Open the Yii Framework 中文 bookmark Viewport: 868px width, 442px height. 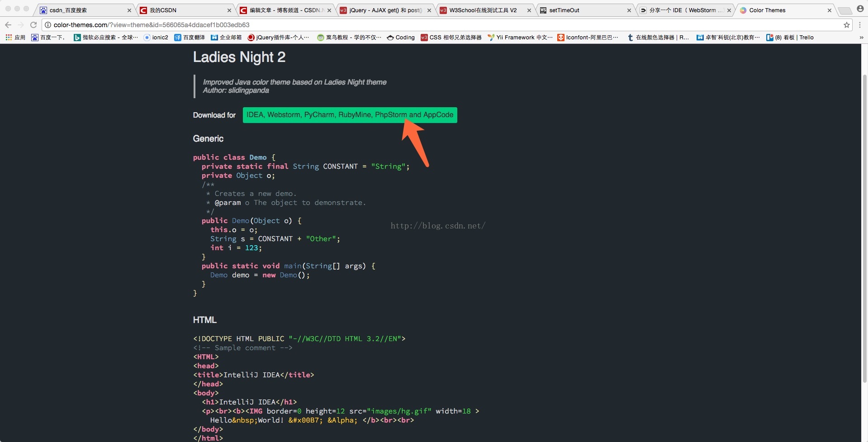pos(520,38)
